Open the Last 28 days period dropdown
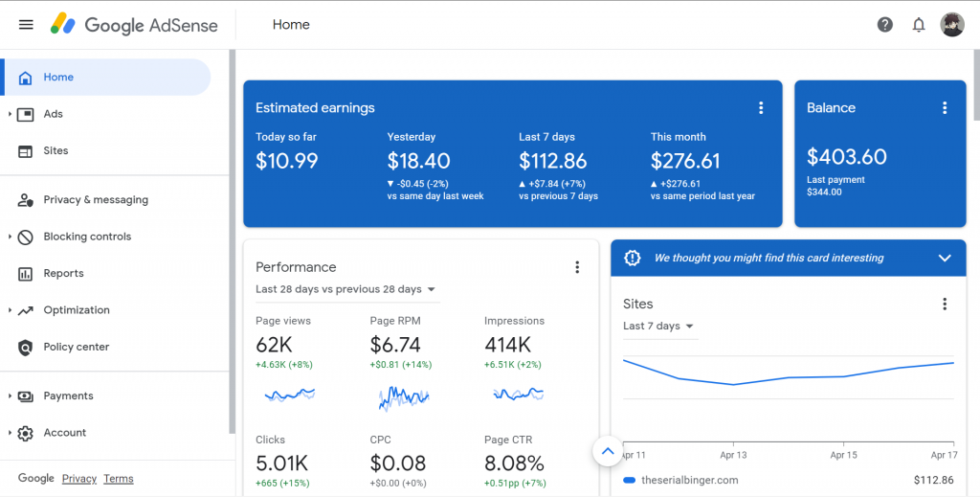Image resolution: width=980 pixels, height=497 pixels. point(345,289)
